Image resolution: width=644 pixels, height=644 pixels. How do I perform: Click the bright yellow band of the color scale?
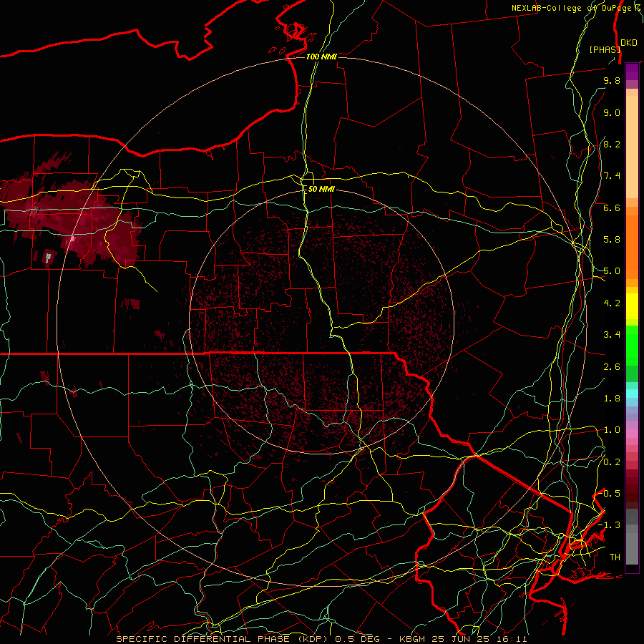coord(632,306)
